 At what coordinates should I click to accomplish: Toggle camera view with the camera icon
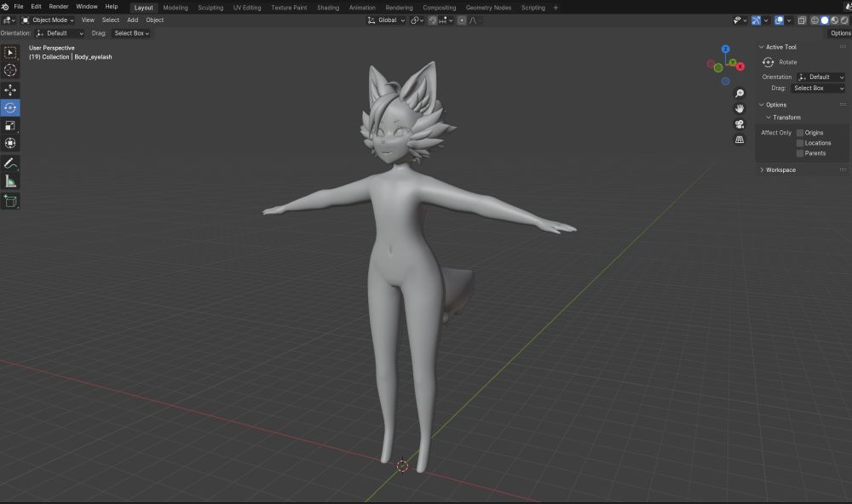click(740, 123)
